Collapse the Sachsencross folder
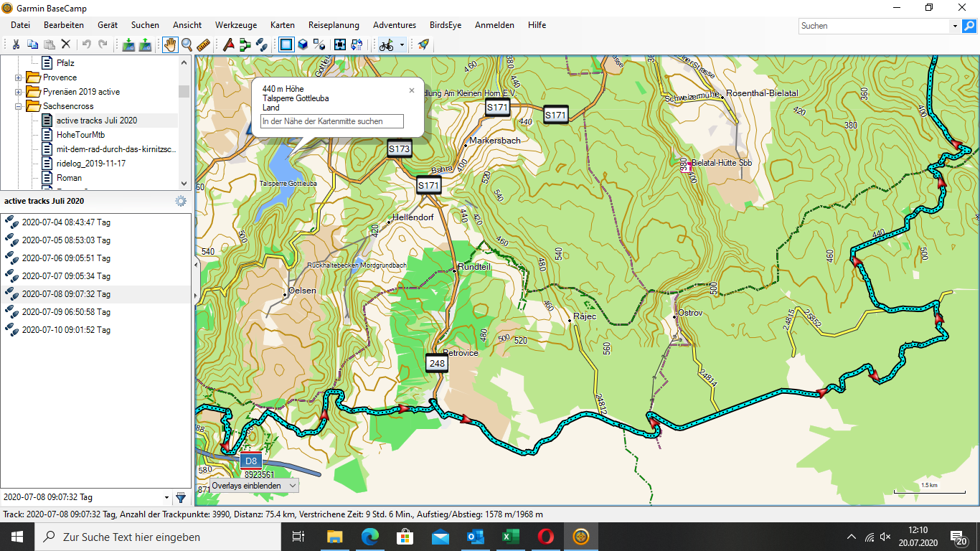 coord(19,106)
